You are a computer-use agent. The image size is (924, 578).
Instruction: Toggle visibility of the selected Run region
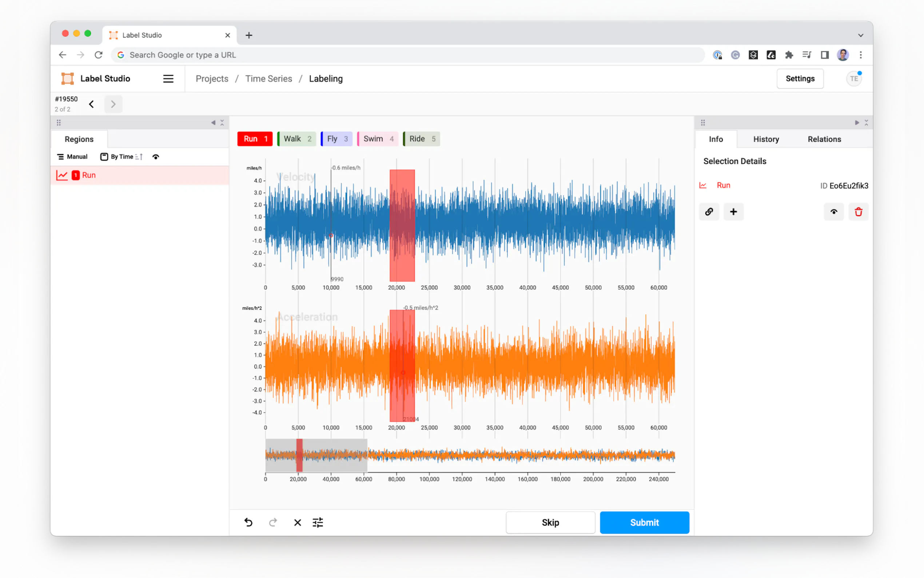(833, 212)
